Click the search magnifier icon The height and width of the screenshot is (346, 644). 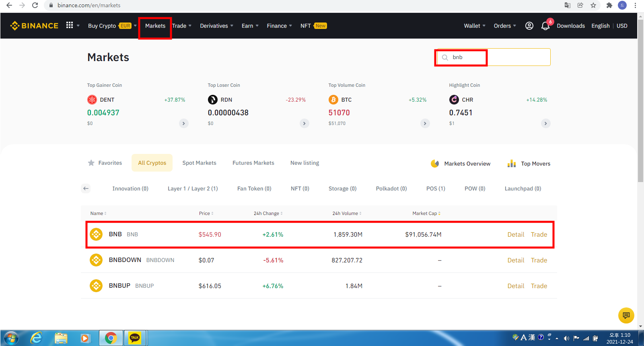tap(445, 57)
